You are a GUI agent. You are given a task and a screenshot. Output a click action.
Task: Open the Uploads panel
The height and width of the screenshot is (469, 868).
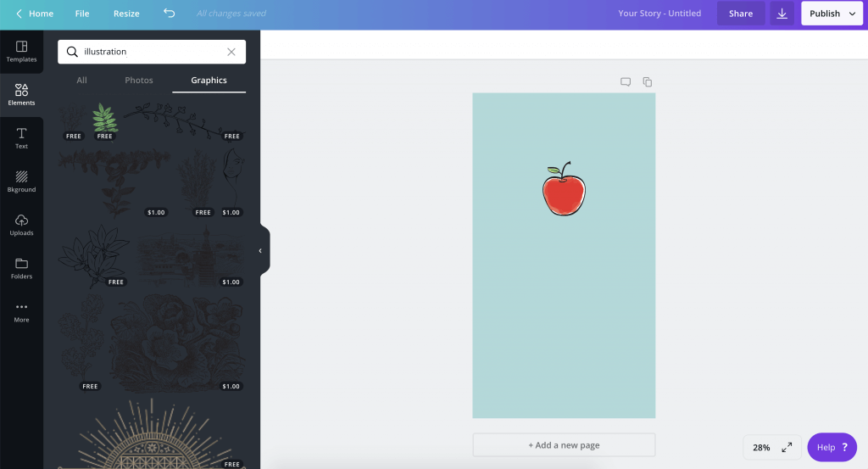pyautogui.click(x=21, y=225)
